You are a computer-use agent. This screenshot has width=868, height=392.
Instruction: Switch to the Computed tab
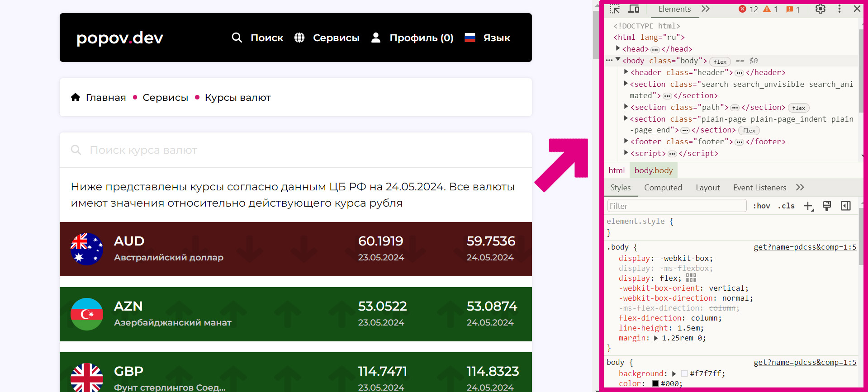pos(663,188)
